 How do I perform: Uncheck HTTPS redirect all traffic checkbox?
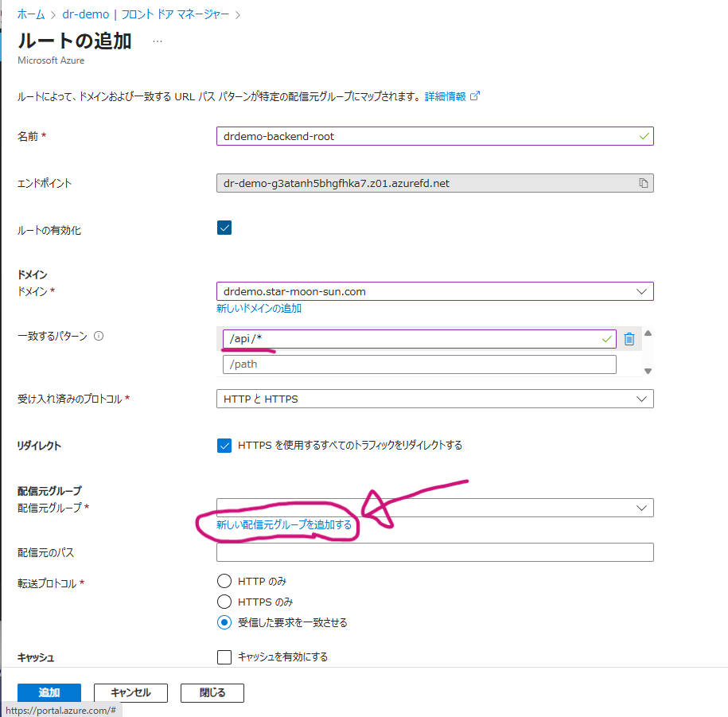(224, 446)
